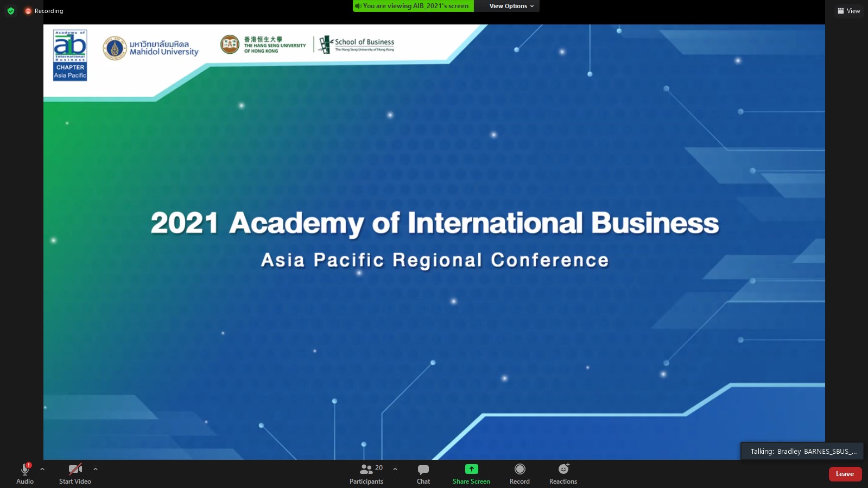Viewport: 868px width, 488px height.
Task: Open video options caret beside Start Video
Action: [x=96, y=469]
